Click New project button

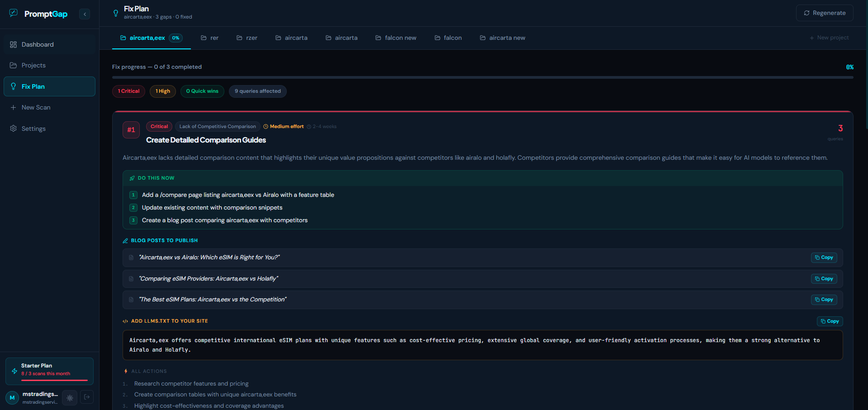[x=829, y=38]
